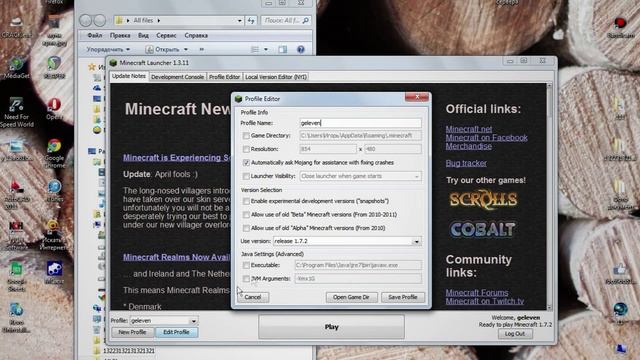Switch to Local Version Editor (NYI) tab
Image resolution: width=640 pixels, height=360 pixels.
(x=276, y=77)
